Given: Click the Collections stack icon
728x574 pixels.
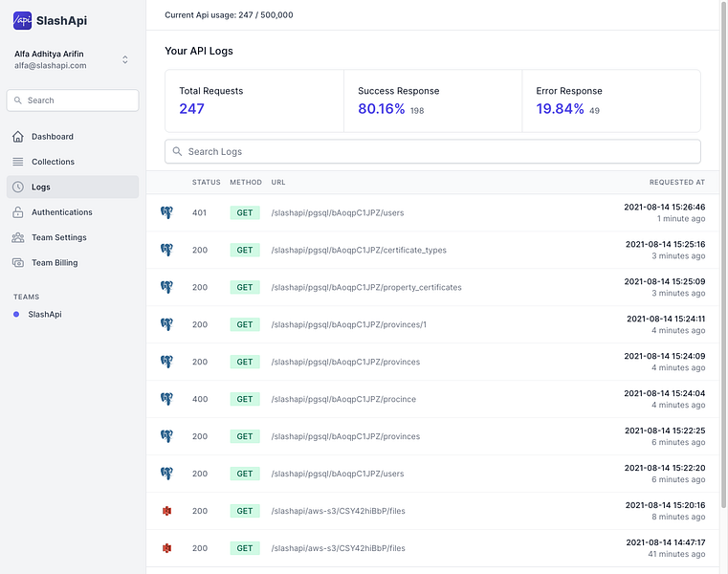Looking at the screenshot, I should pos(18,162).
